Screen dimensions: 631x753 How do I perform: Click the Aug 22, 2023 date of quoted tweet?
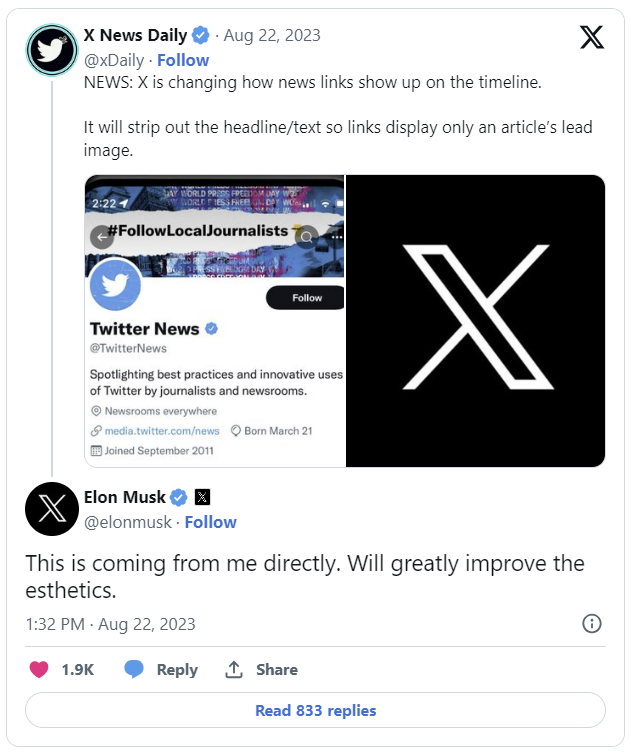(272, 36)
